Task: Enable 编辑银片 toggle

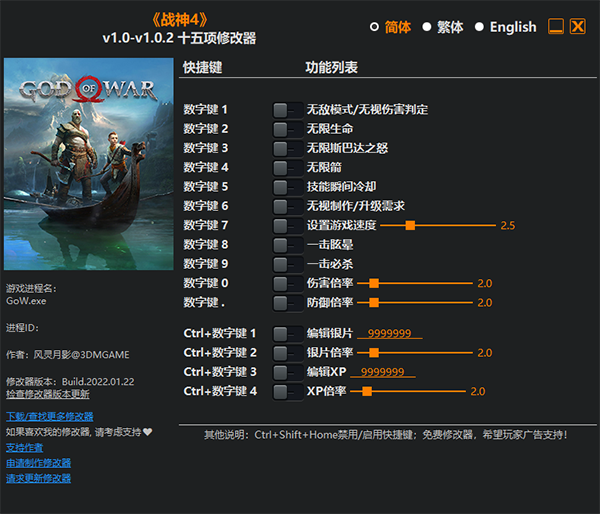Action: [x=288, y=334]
